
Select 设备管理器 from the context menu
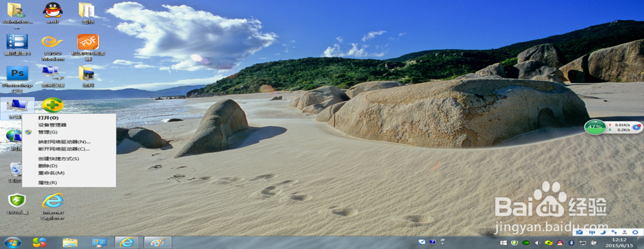[x=69, y=125]
